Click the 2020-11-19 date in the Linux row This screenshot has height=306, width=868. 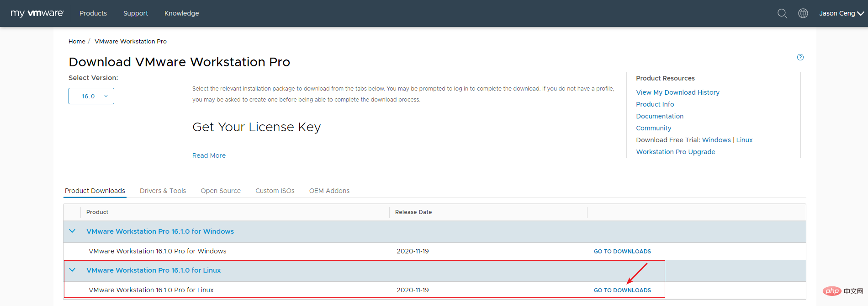pos(413,290)
